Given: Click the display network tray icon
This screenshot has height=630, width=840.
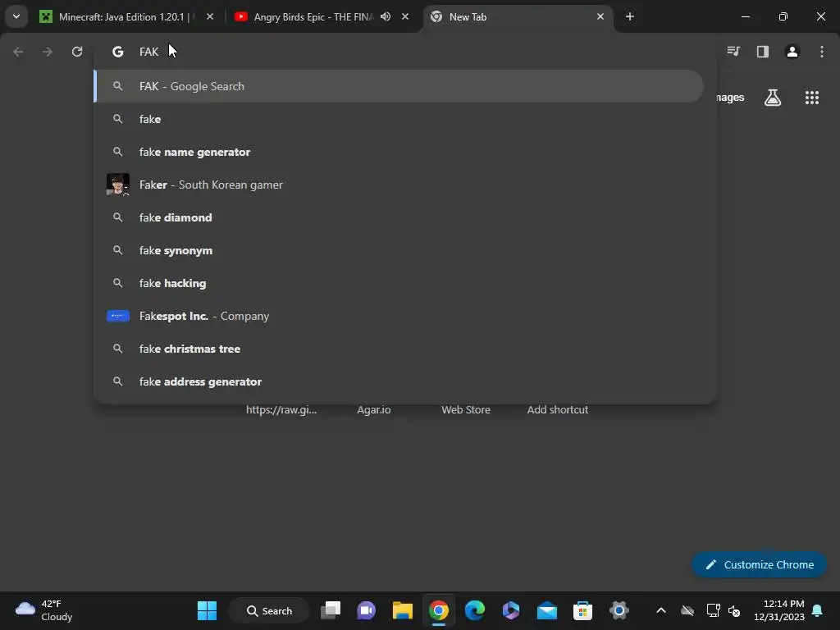Looking at the screenshot, I should coord(713,610).
